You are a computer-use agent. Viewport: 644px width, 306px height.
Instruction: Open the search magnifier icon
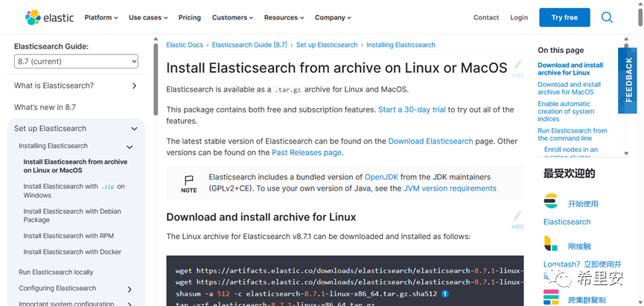tap(607, 17)
